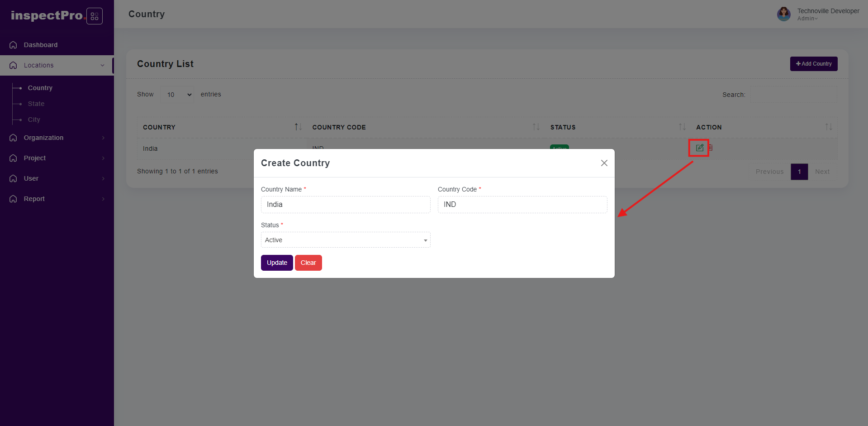The width and height of the screenshot is (868, 426).
Task: Click the grid icon beside inspectPro logo
Action: pos(95,16)
